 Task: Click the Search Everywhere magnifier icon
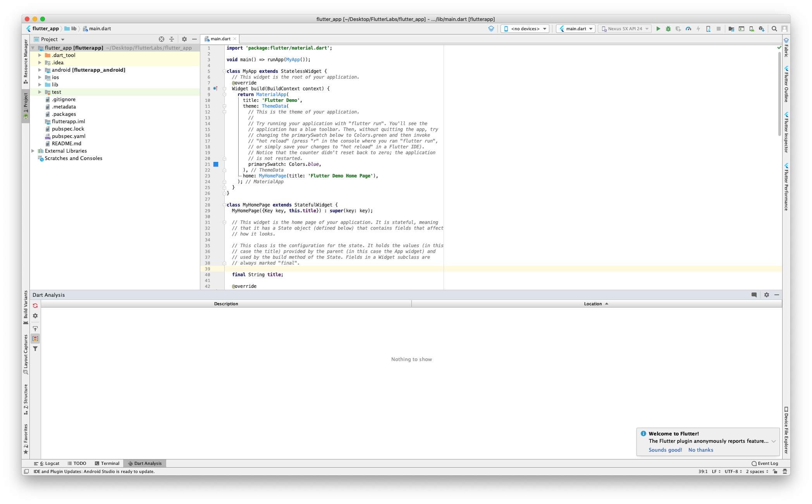(x=774, y=29)
